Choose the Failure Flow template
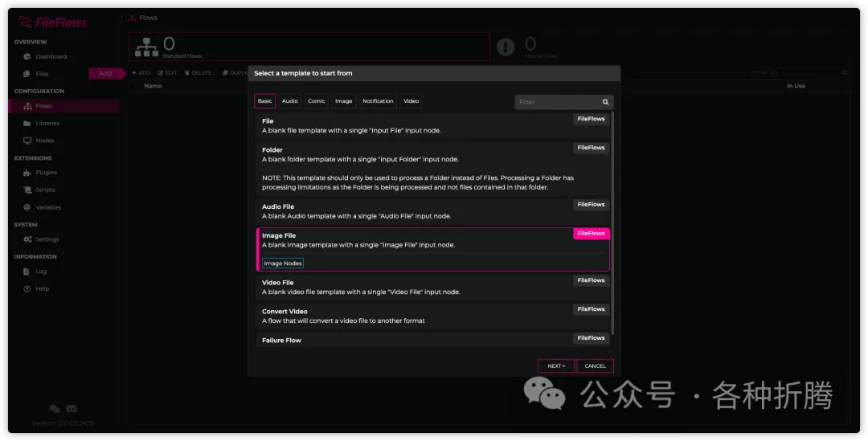The width and height of the screenshot is (868, 441). pyautogui.click(x=433, y=340)
